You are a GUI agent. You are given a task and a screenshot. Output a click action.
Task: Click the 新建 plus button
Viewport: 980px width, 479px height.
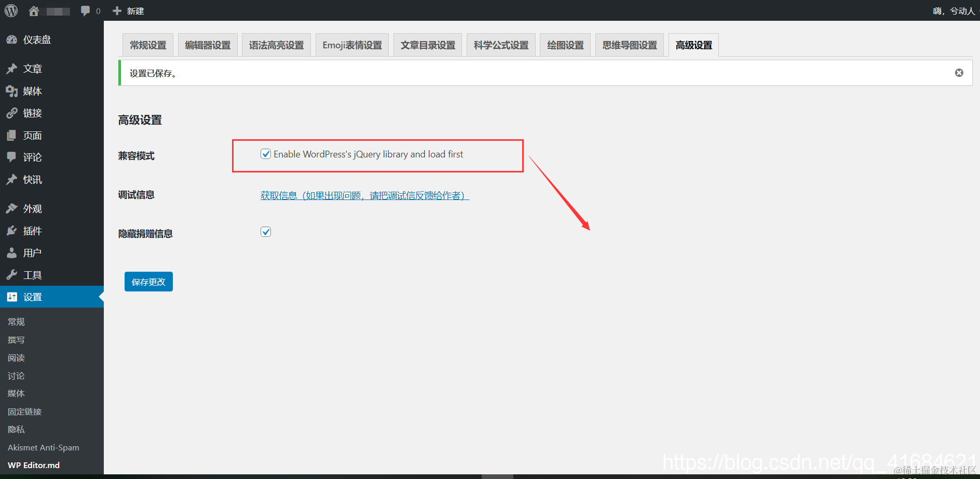pos(117,11)
